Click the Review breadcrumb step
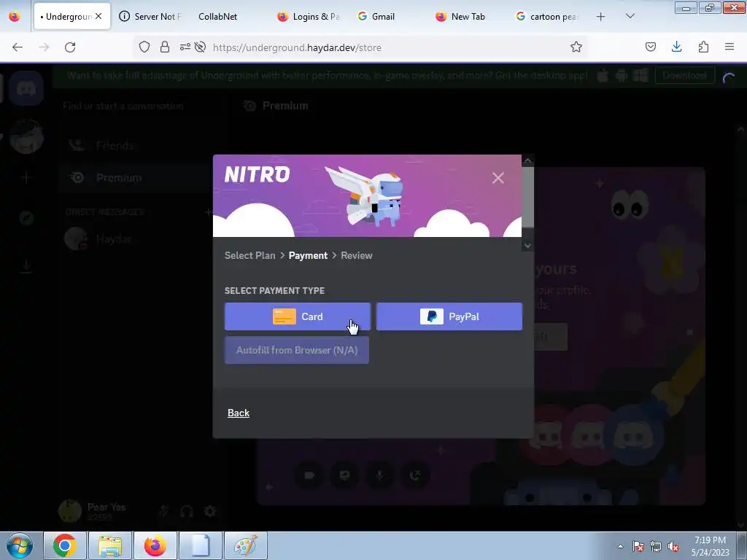 (x=356, y=255)
